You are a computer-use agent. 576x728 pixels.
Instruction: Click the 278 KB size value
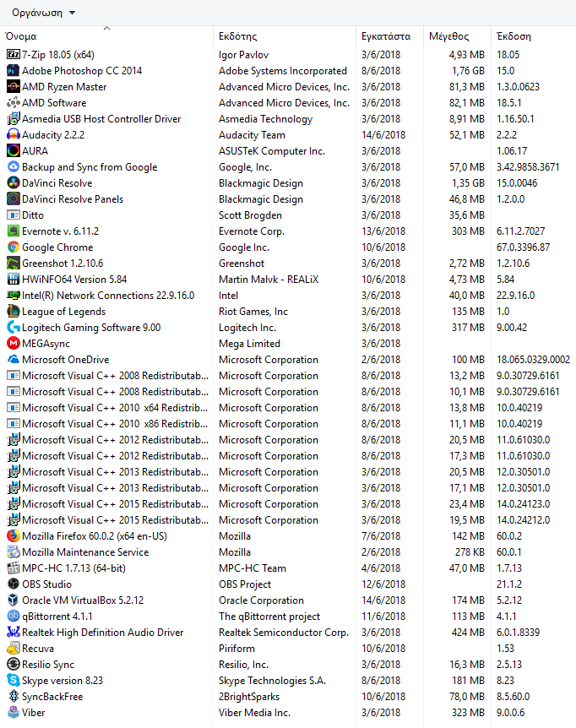pos(470,552)
